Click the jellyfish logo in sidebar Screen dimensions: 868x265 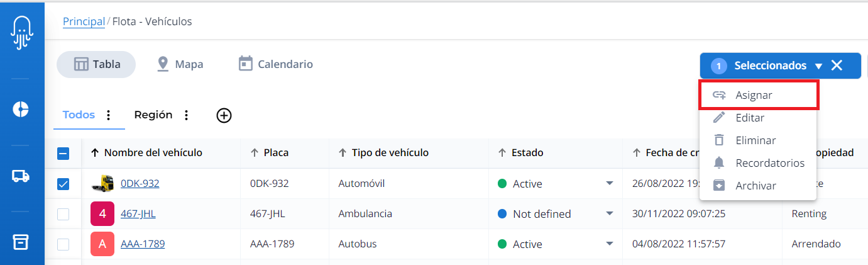[x=22, y=31]
